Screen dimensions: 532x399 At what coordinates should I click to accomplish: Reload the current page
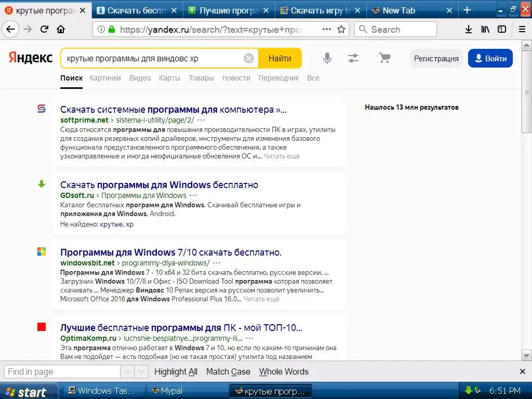coord(45,29)
